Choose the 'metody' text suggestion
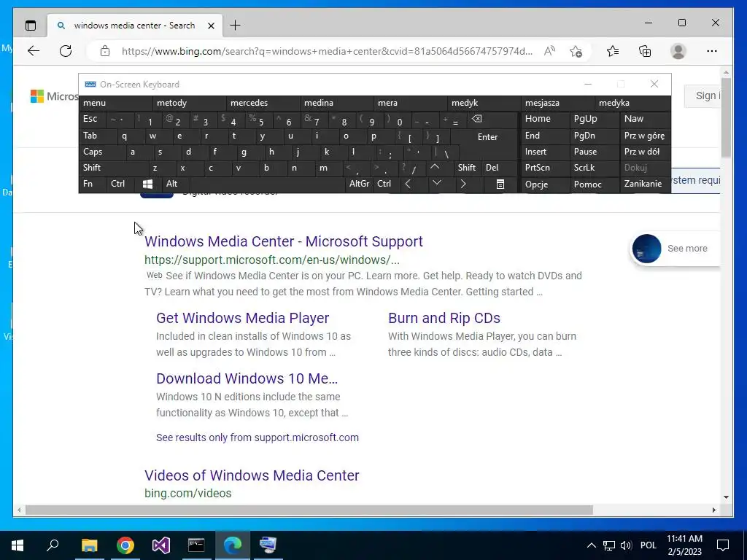747x560 pixels. coord(189,103)
